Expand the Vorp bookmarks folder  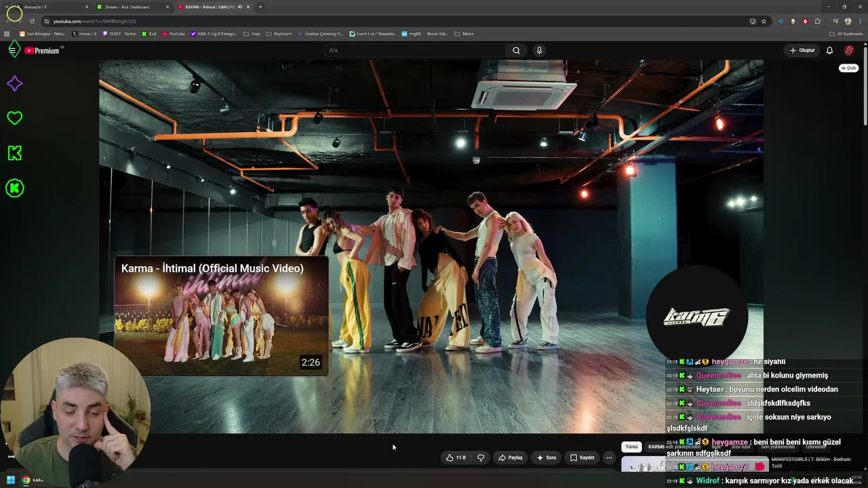252,34
